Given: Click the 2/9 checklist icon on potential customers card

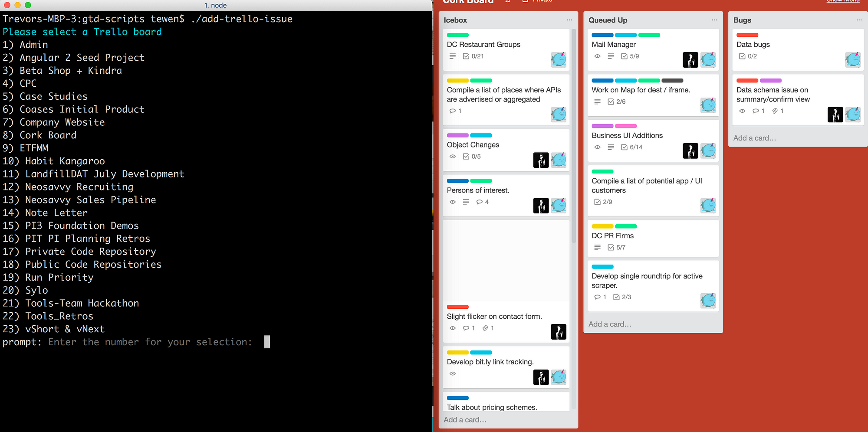Looking at the screenshot, I should click(597, 202).
